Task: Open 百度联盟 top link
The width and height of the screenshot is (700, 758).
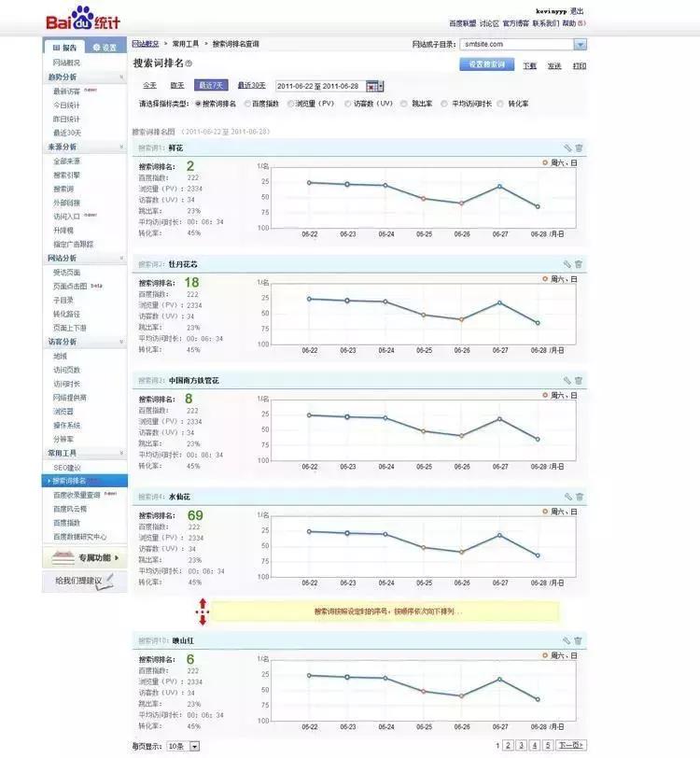Action: point(463,23)
